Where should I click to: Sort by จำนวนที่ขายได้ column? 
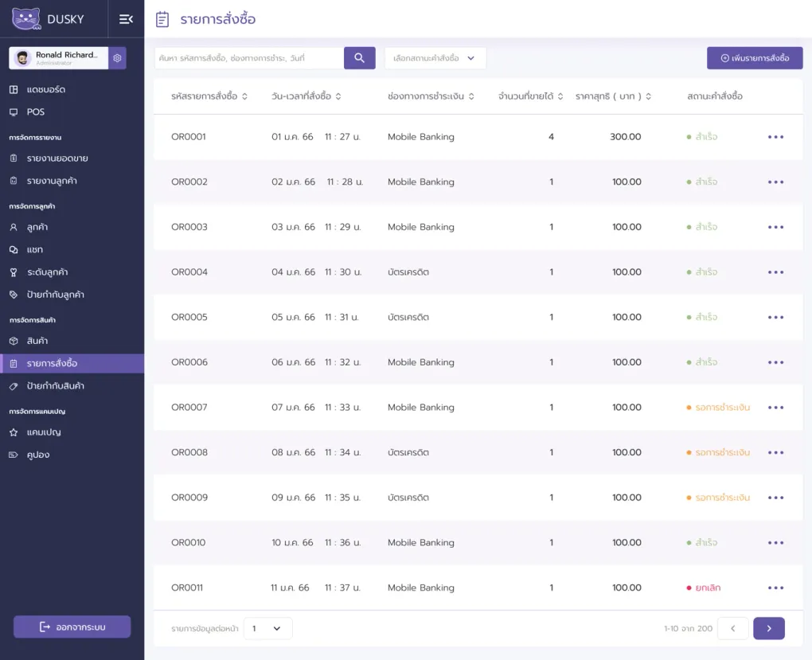pyautogui.click(x=560, y=96)
